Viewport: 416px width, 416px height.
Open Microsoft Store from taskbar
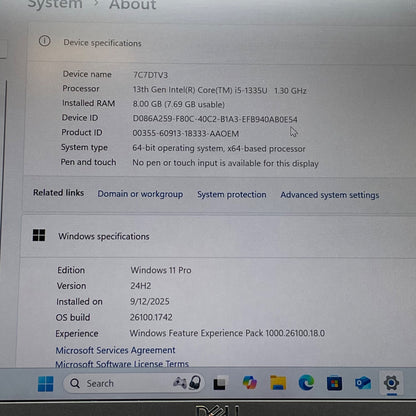(334, 383)
